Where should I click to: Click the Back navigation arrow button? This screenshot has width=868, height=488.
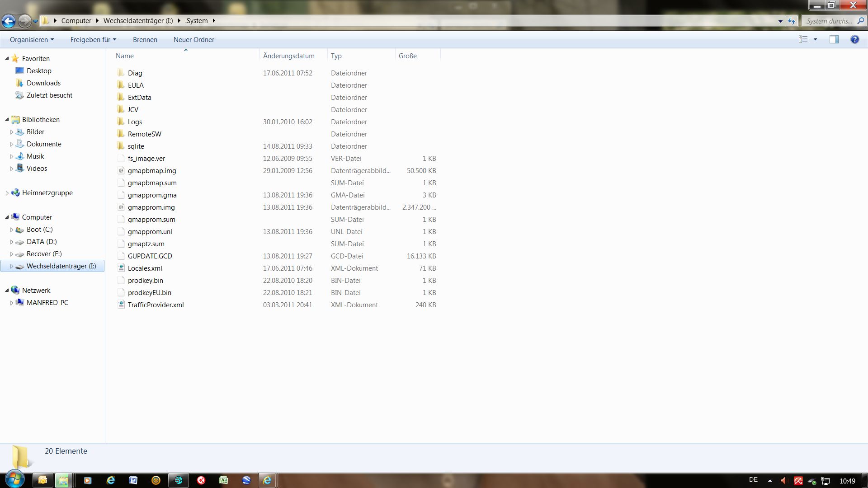[9, 21]
